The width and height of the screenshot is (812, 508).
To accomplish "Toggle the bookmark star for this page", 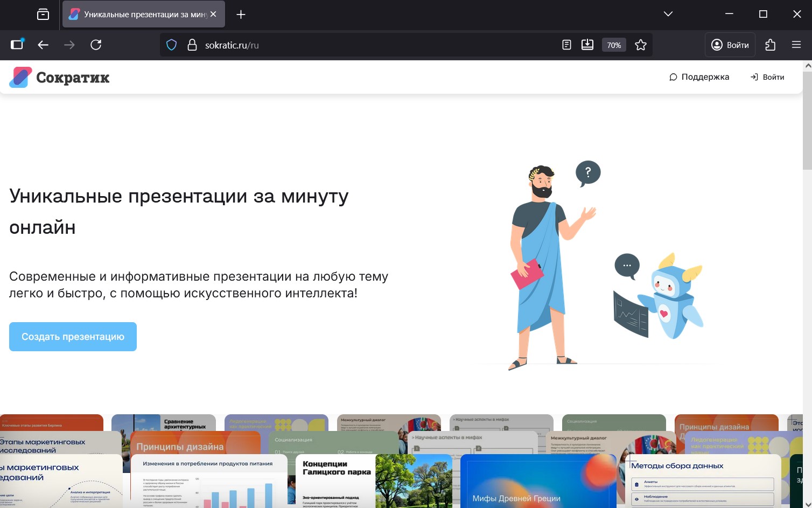I will [x=641, y=45].
